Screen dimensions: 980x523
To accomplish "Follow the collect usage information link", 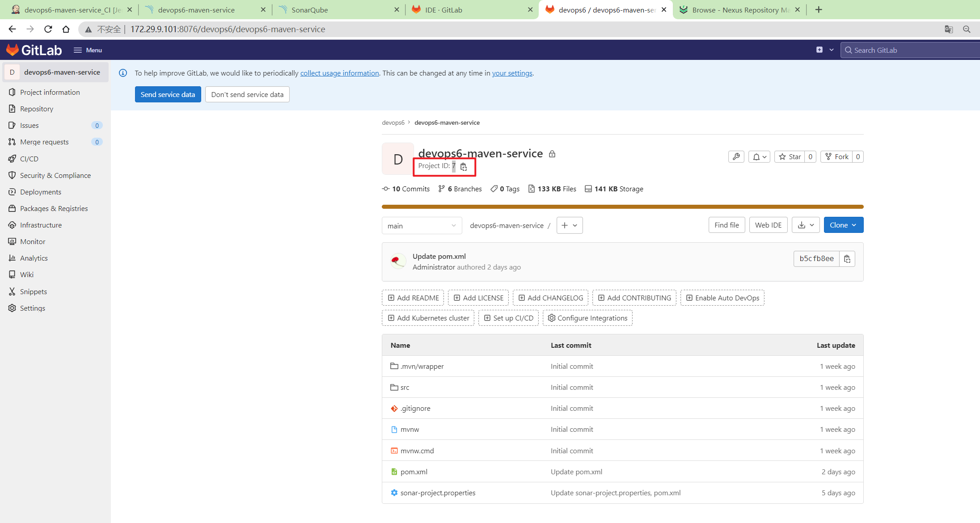I will click(x=339, y=73).
